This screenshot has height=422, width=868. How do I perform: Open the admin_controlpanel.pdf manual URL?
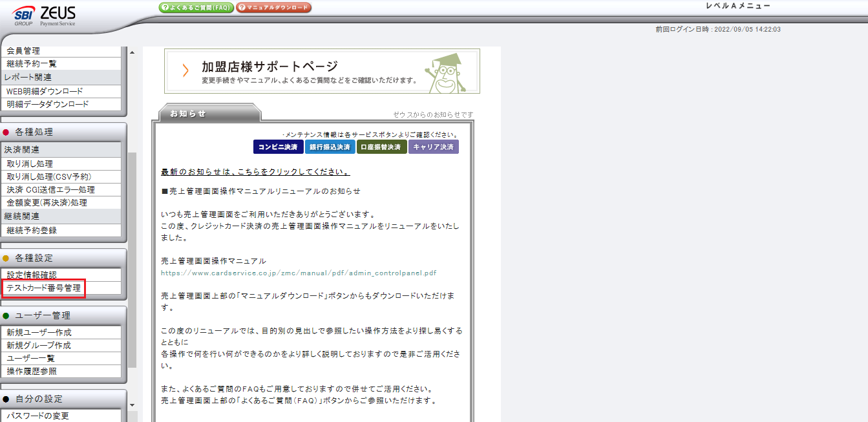coord(299,273)
